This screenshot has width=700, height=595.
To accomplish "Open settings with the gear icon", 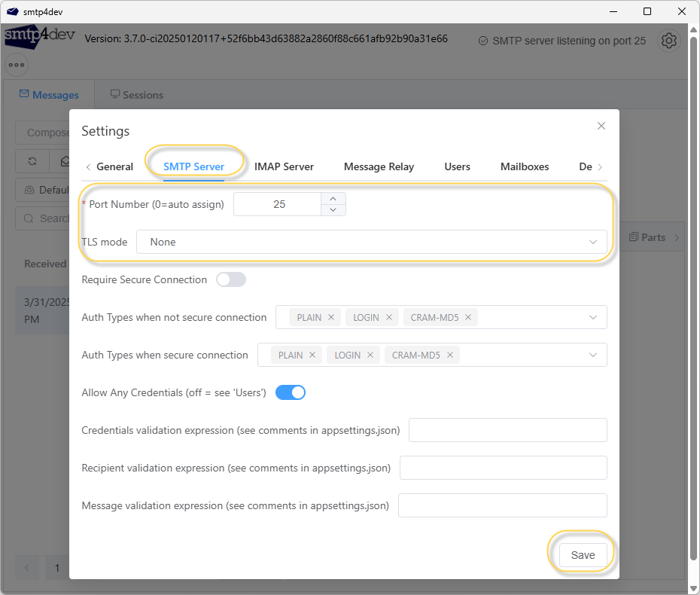I will 668,41.
